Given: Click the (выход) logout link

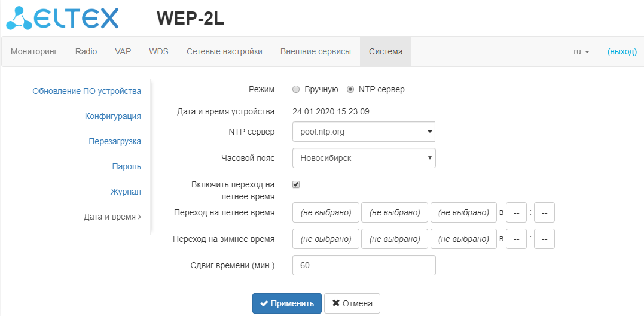Looking at the screenshot, I should (x=622, y=51).
